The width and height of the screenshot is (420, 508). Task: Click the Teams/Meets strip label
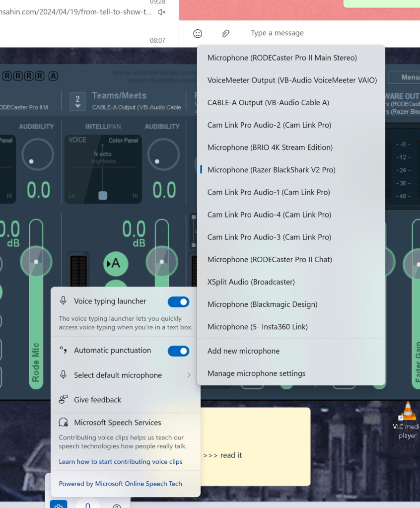point(119,95)
